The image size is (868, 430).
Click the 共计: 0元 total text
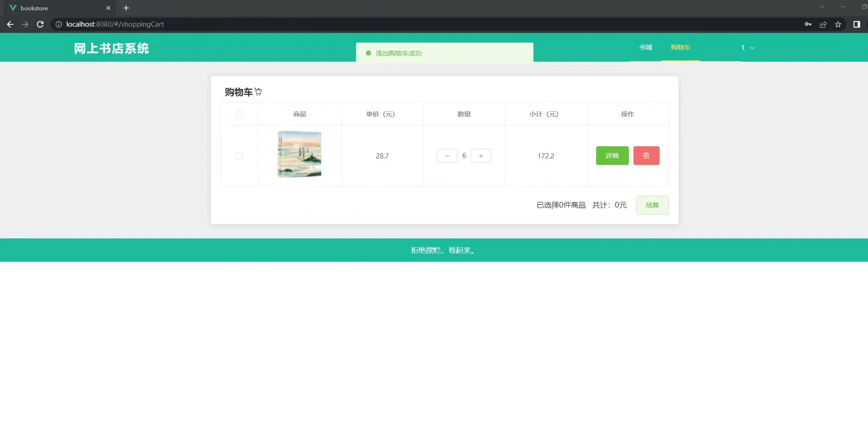click(x=610, y=205)
